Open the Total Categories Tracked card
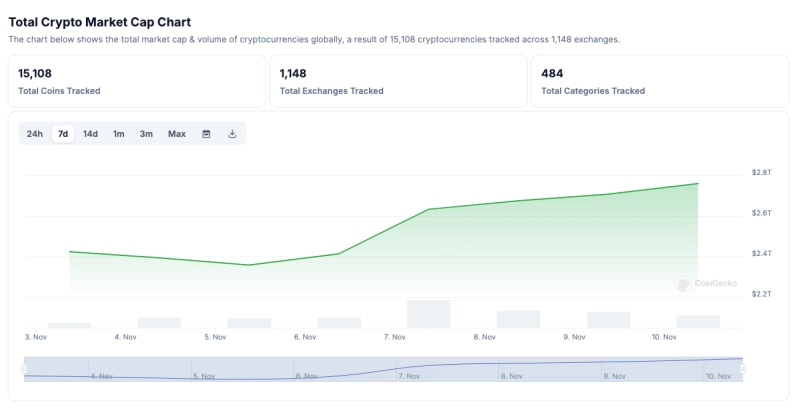Screen dimensions: 800x415 [660, 81]
